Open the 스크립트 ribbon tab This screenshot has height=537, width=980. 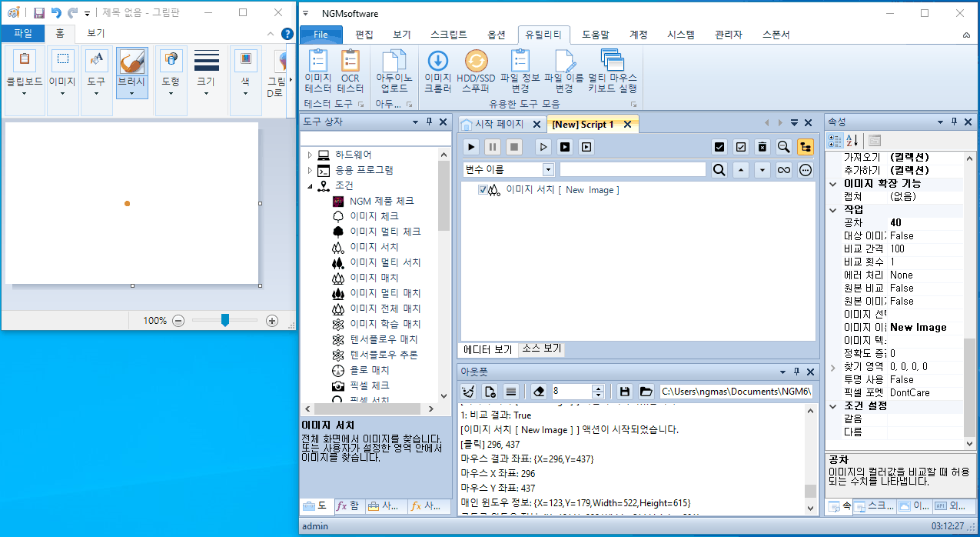tap(448, 35)
